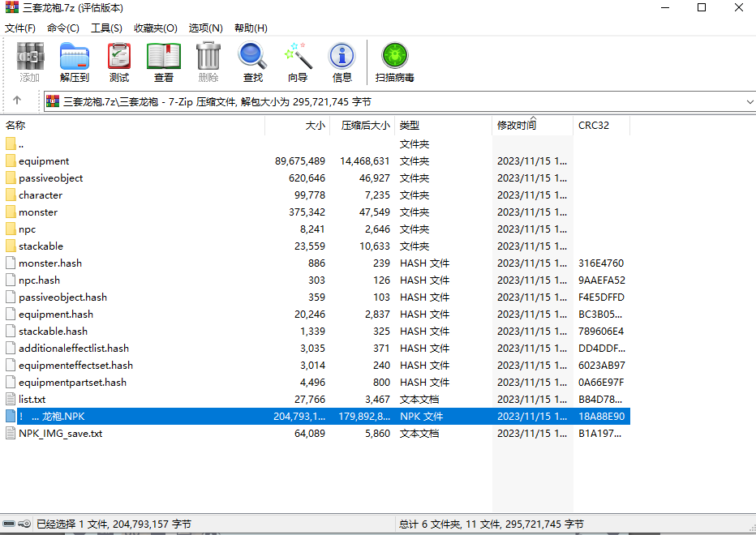Open the 收藏夹(O) menu
Image resolution: width=756 pixels, height=535 pixels.
click(x=156, y=28)
